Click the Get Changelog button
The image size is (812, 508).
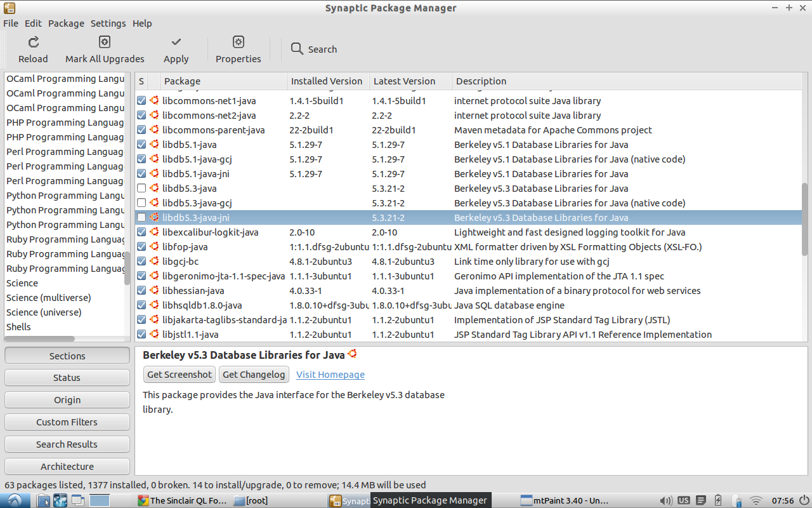[x=254, y=374]
